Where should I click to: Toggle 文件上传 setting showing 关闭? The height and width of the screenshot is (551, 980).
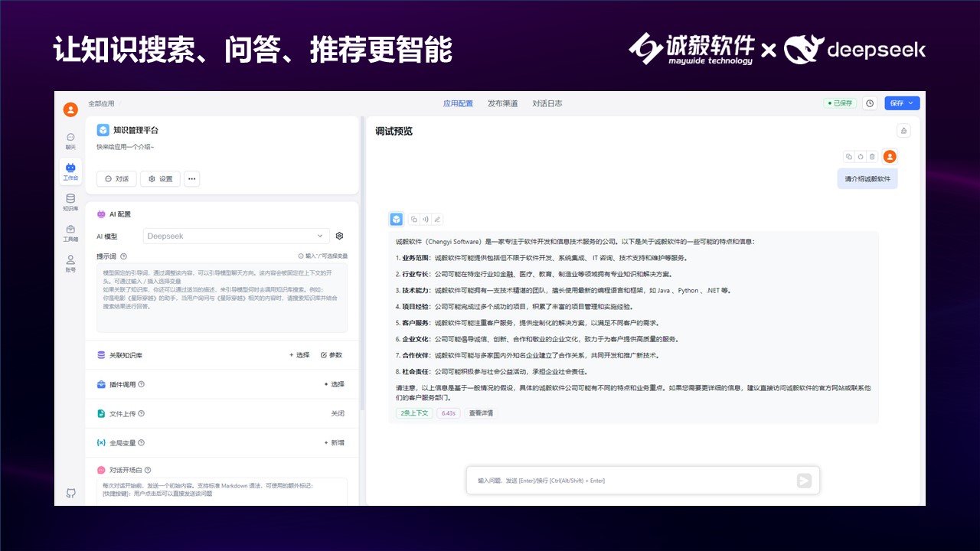(x=337, y=413)
